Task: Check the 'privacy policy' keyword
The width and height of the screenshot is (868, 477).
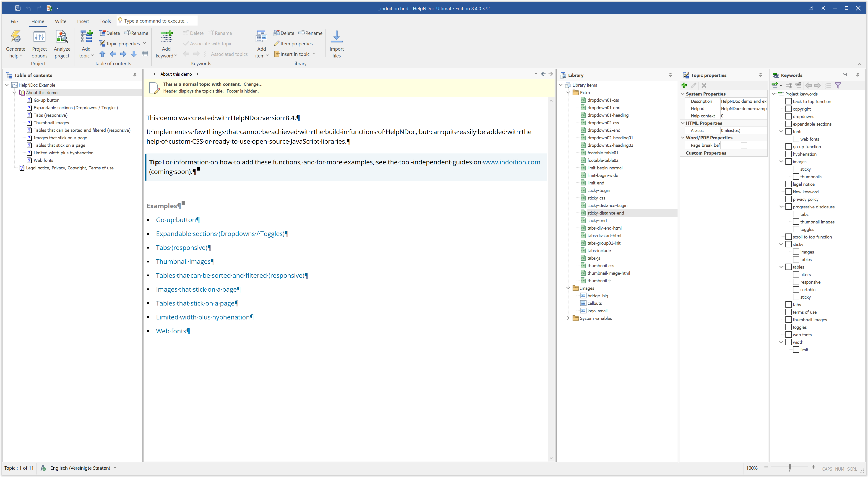Action: [788, 199]
